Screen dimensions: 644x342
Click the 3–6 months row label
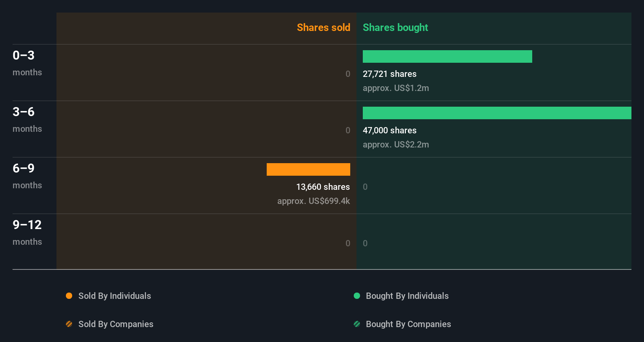[27, 119]
